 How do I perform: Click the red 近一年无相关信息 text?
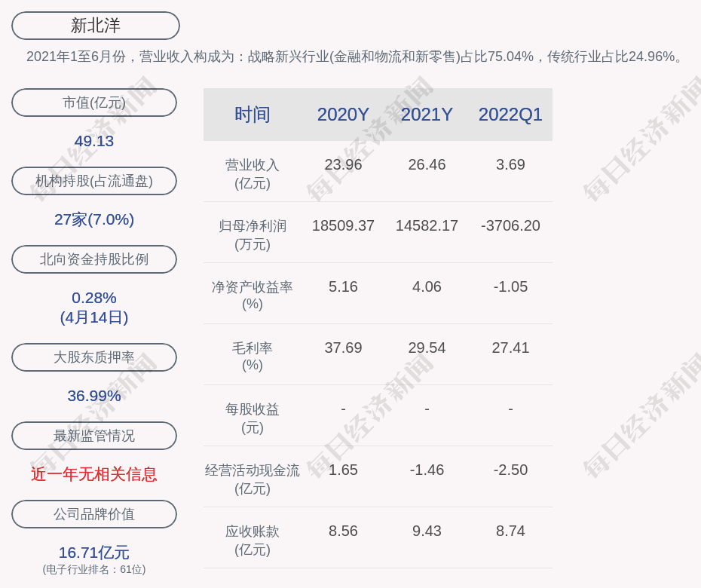pyautogui.click(x=94, y=474)
